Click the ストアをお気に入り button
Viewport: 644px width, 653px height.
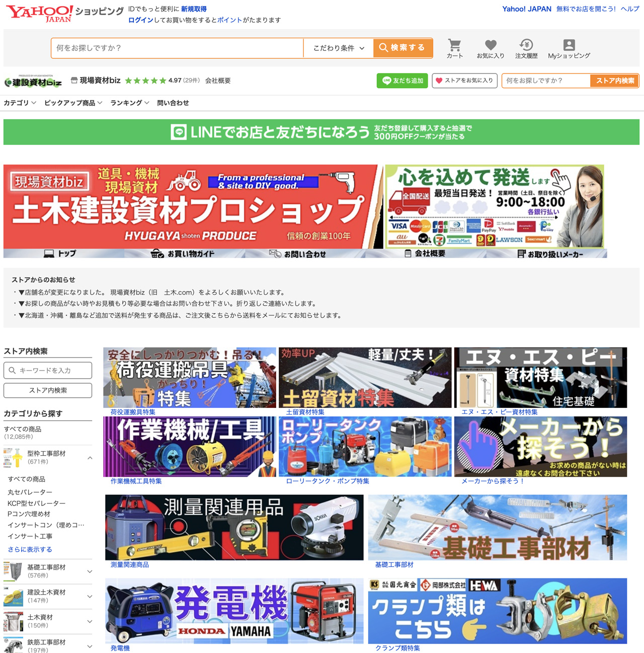464,81
